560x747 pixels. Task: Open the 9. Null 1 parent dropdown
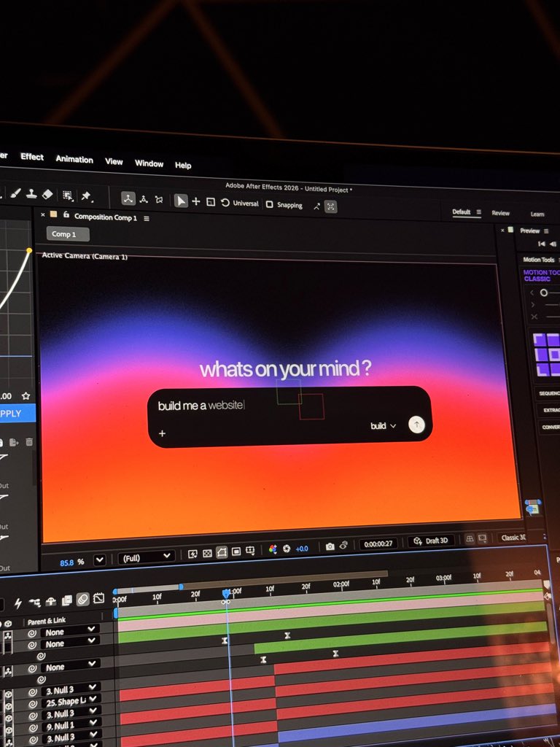click(x=71, y=725)
